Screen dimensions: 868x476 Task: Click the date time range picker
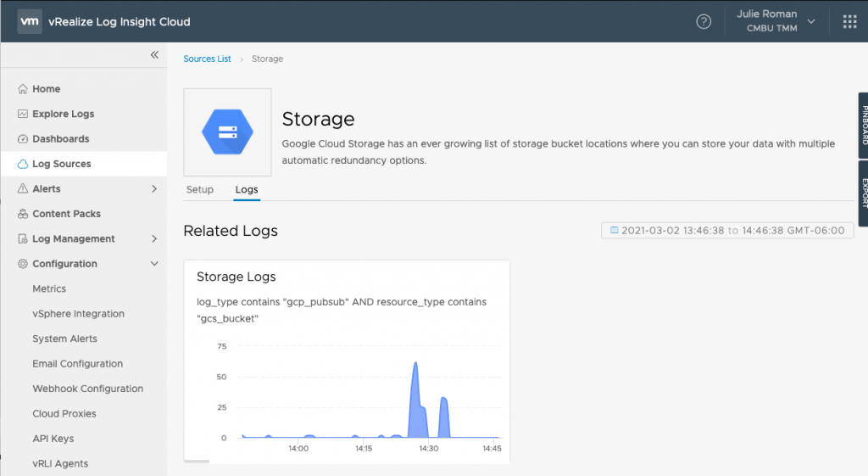point(727,231)
